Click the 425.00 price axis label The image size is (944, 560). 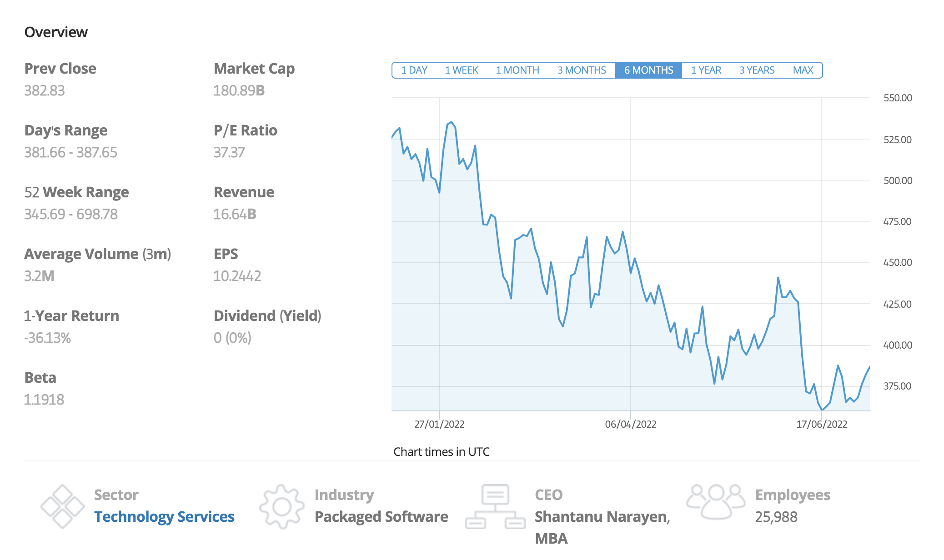(x=898, y=305)
